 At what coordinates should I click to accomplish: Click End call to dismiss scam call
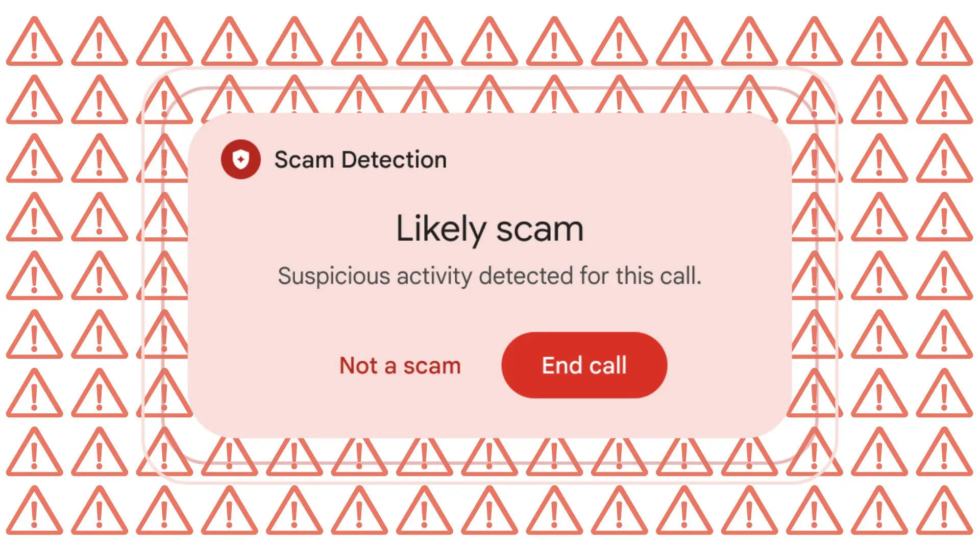click(x=583, y=365)
